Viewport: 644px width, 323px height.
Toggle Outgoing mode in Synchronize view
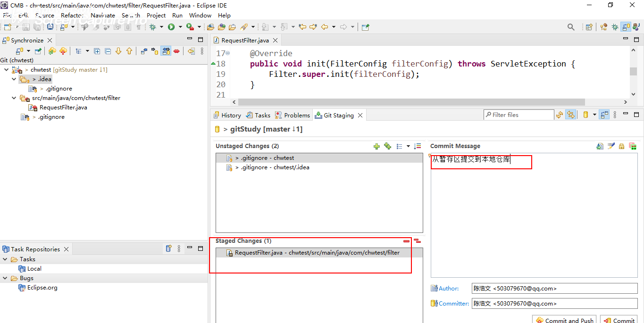pyautogui.click(x=155, y=51)
